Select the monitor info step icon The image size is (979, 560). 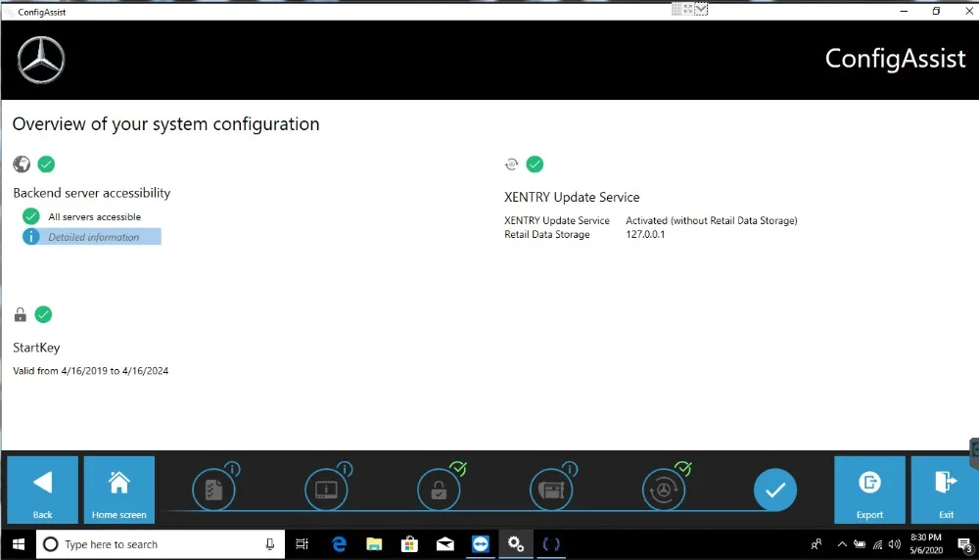327,490
